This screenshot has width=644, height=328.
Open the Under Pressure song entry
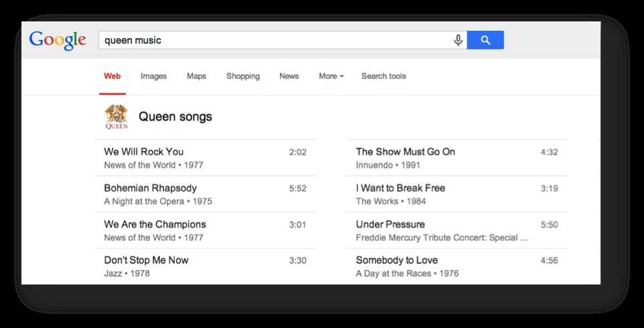pos(390,224)
